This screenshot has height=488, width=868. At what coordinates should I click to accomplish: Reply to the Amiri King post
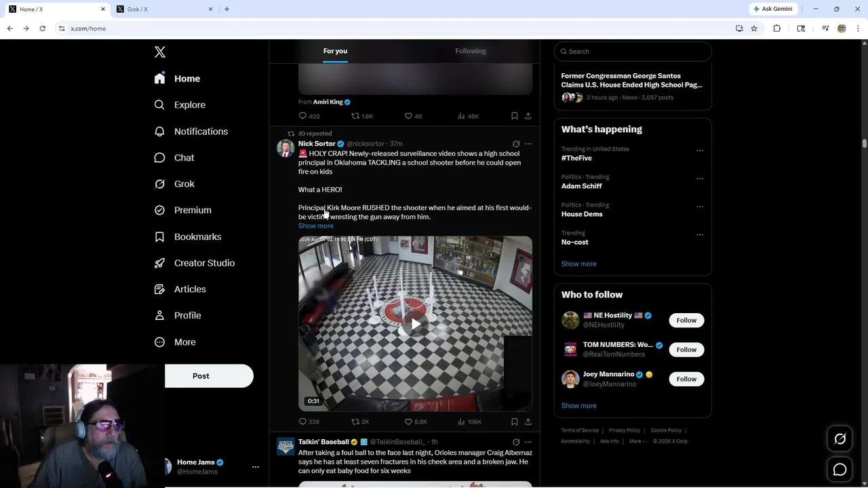pyautogui.click(x=309, y=116)
